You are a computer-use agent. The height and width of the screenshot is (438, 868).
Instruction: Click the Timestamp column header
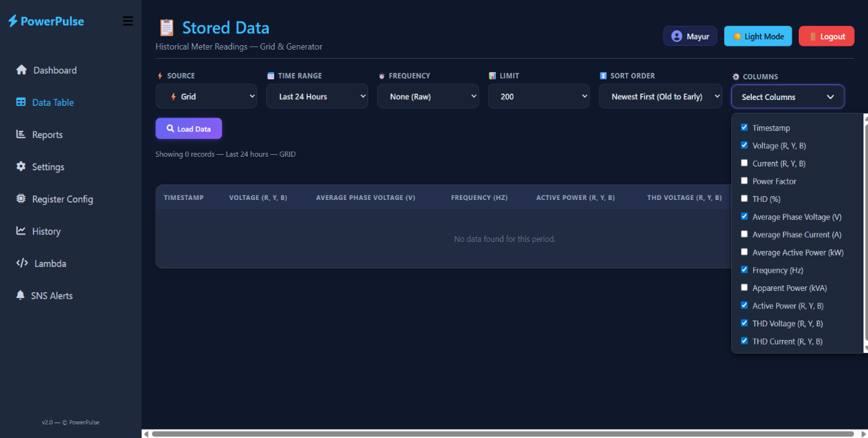point(184,197)
